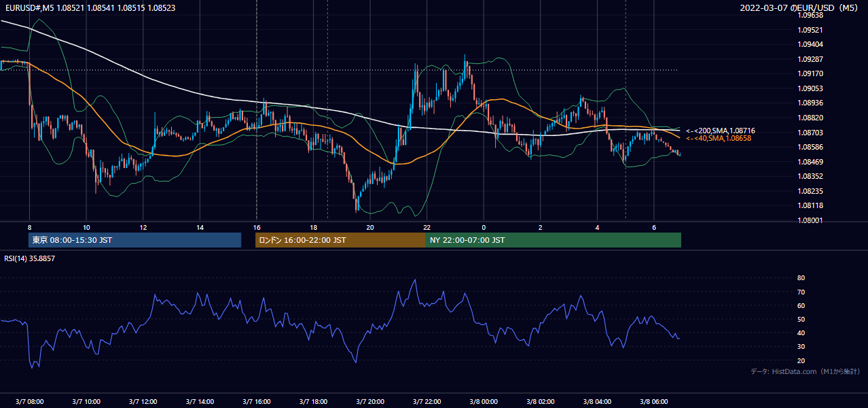Click the 40 SMA 1.08658 label
Image resolution: width=868 pixels, height=408 pixels.
(x=718, y=138)
